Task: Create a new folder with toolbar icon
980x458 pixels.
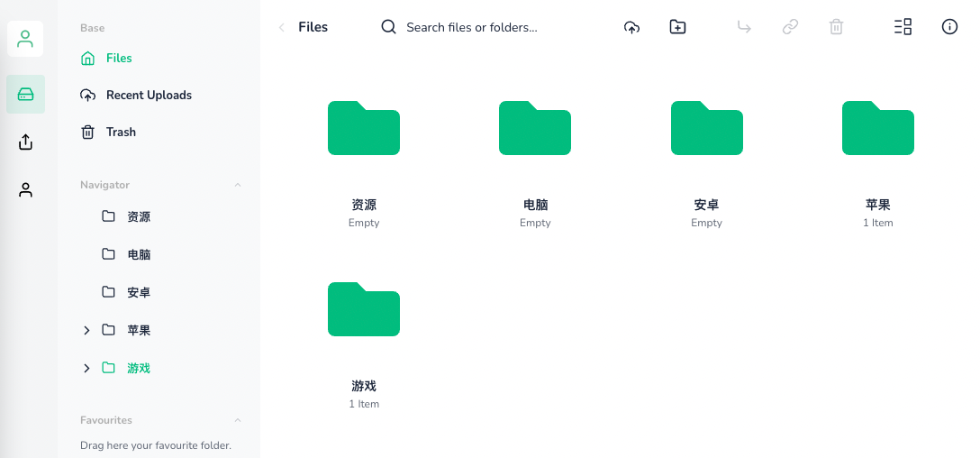Action: (677, 27)
